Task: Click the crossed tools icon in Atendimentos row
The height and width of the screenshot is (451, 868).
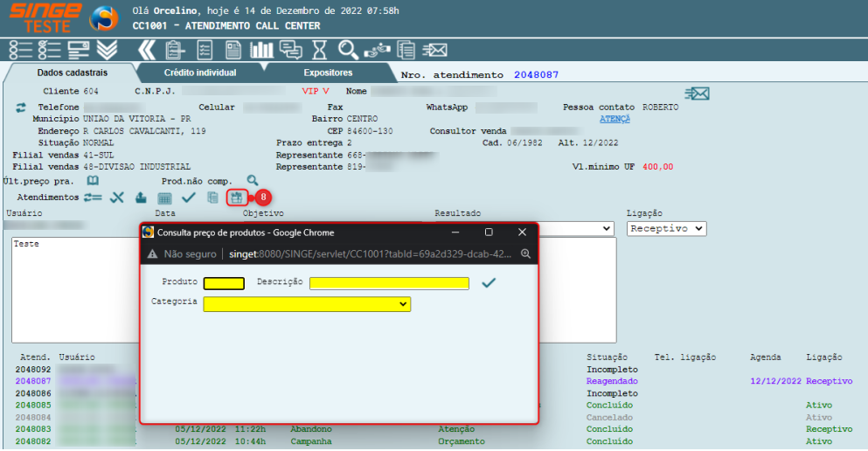Action: point(117,198)
